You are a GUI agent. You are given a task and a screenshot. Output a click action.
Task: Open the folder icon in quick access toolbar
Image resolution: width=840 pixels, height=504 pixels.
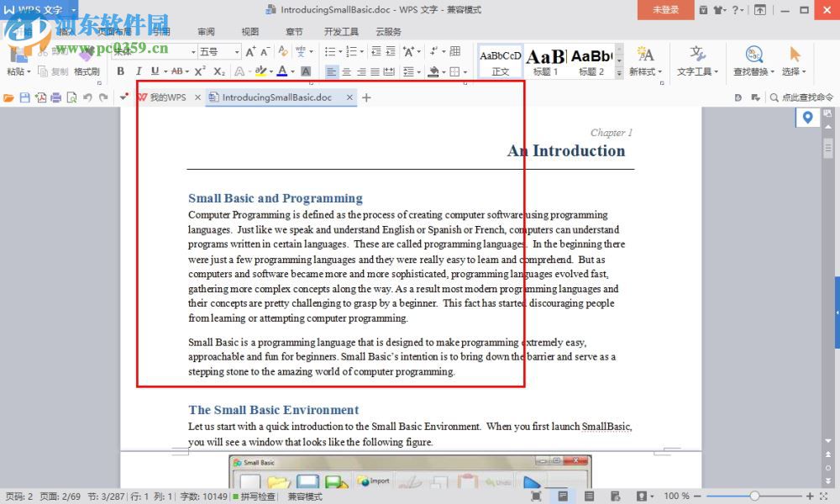tap(8, 97)
